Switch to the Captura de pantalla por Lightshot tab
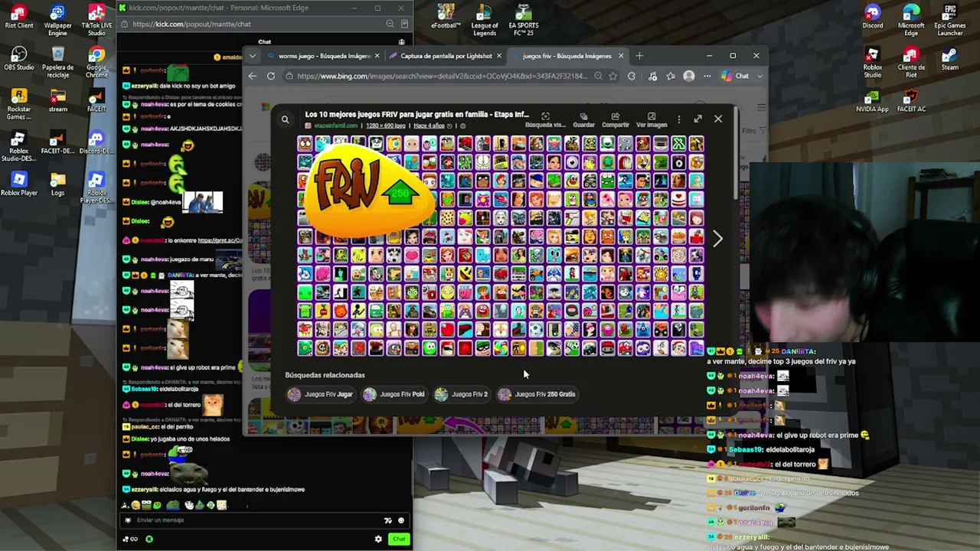This screenshot has width=980, height=551. 445,56
